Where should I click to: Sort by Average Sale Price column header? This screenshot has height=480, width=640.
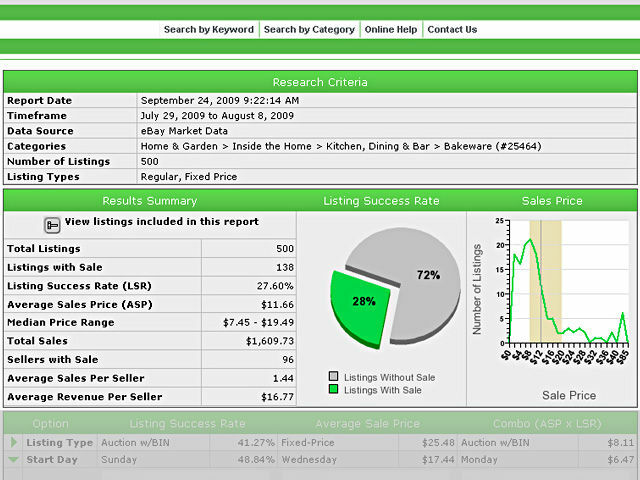pos(370,424)
